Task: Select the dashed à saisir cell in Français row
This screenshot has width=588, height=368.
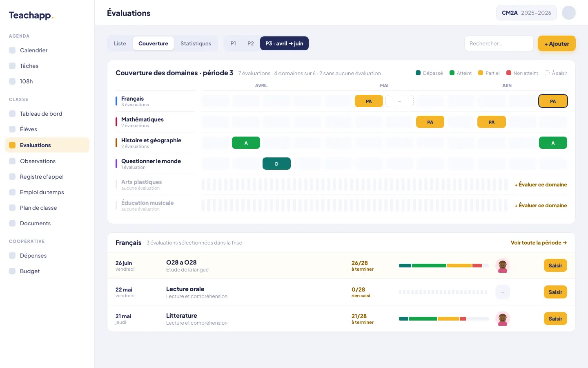Action: [399, 101]
